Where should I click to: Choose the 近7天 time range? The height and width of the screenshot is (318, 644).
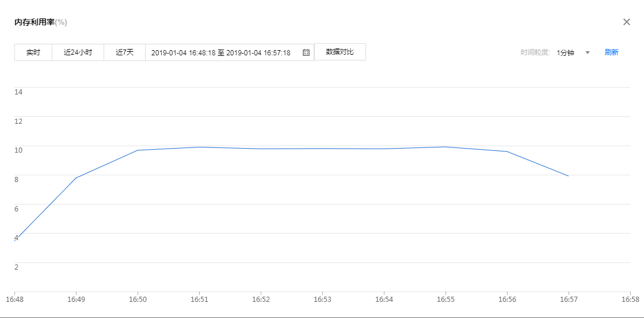click(124, 52)
